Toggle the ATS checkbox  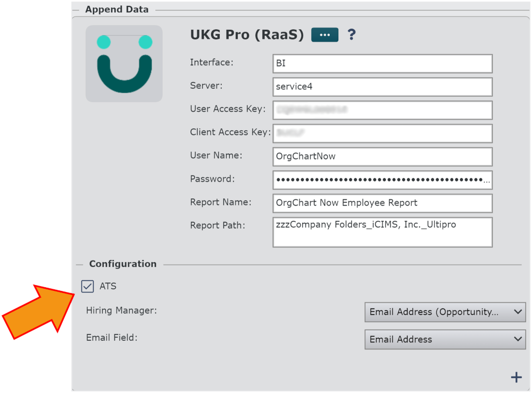coord(88,286)
